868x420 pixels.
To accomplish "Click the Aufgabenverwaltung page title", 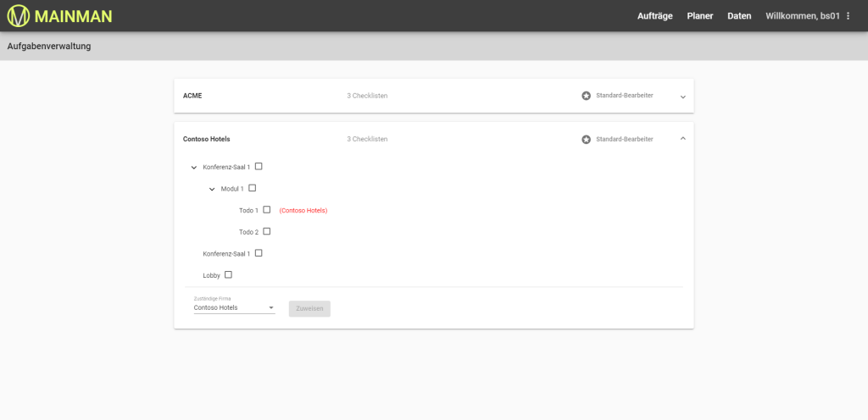I will pyautogui.click(x=48, y=47).
